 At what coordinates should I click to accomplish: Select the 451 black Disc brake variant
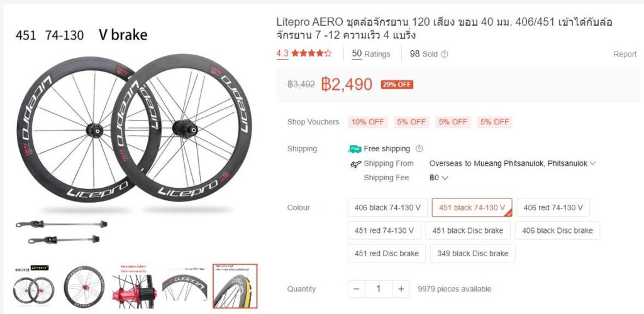click(x=467, y=230)
